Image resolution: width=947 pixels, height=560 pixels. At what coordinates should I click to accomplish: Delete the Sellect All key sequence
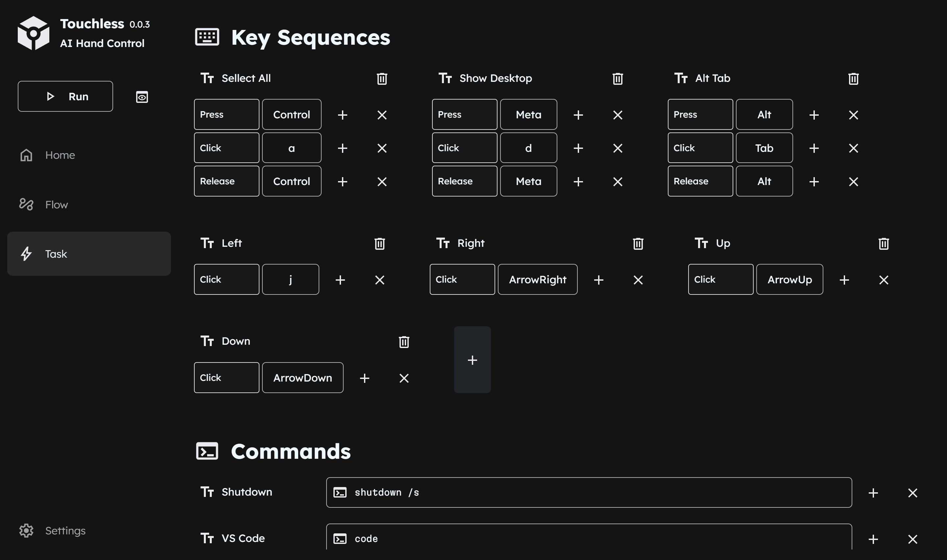[x=381, y=79]
